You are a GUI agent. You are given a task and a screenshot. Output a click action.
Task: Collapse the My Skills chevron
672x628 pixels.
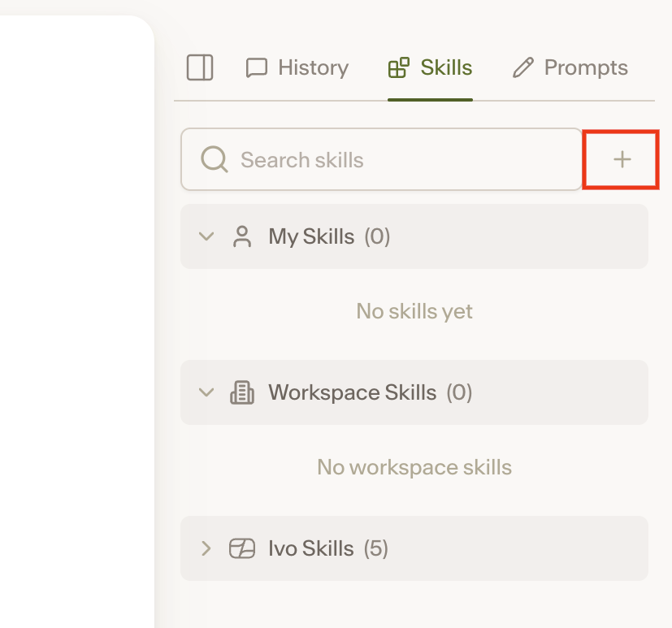pyautogui.click(x=206, y=236)
